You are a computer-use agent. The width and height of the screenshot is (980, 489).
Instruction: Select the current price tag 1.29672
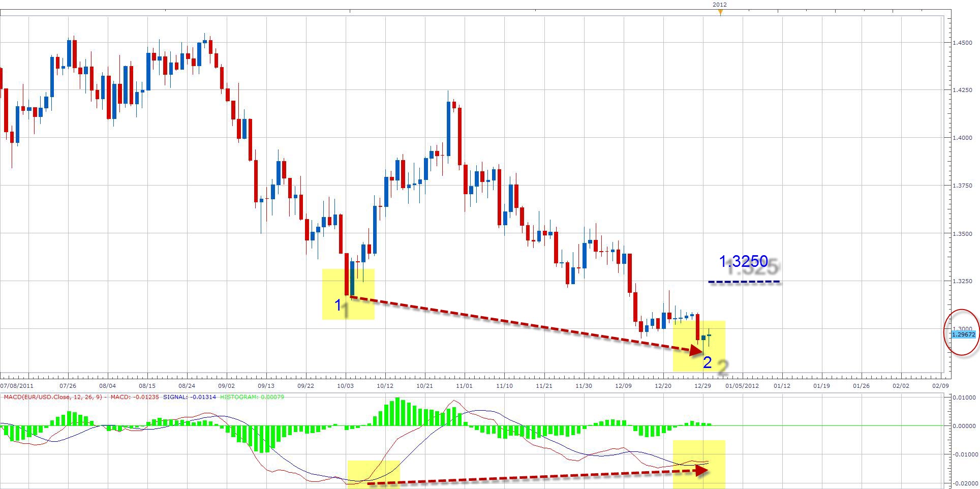click(963, 334)
